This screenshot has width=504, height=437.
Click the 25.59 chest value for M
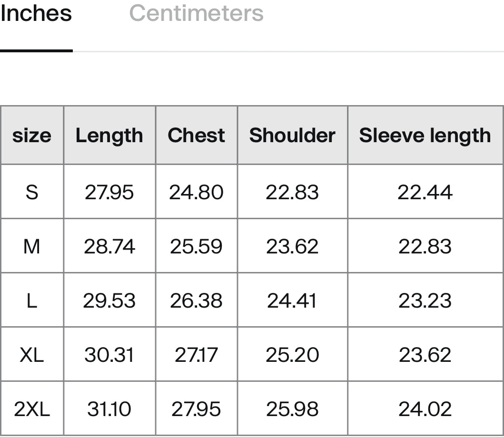[x=196, y=247]
